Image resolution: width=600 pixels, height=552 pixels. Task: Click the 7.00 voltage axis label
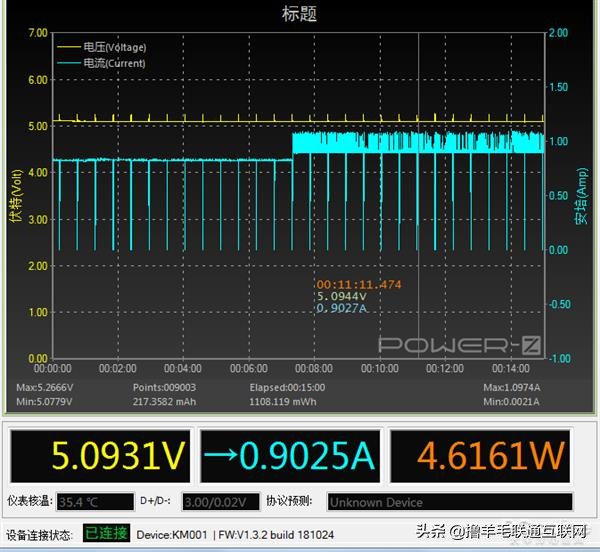[38, 33]
